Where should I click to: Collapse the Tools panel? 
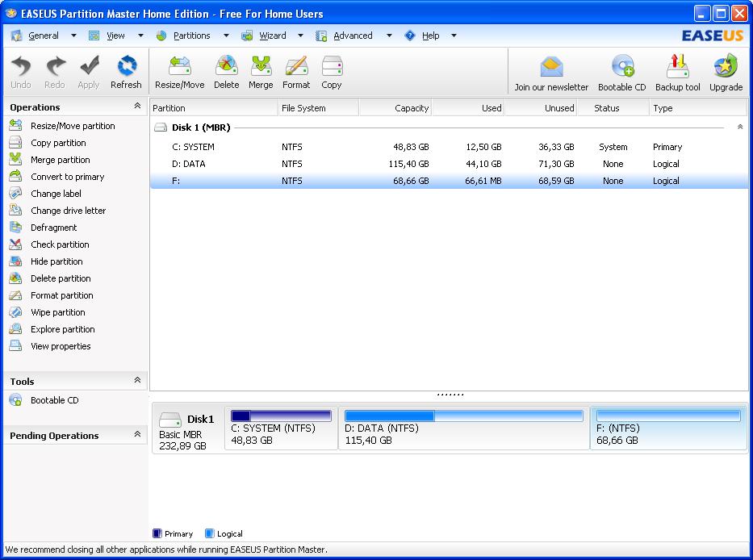[x=137, y=380]
